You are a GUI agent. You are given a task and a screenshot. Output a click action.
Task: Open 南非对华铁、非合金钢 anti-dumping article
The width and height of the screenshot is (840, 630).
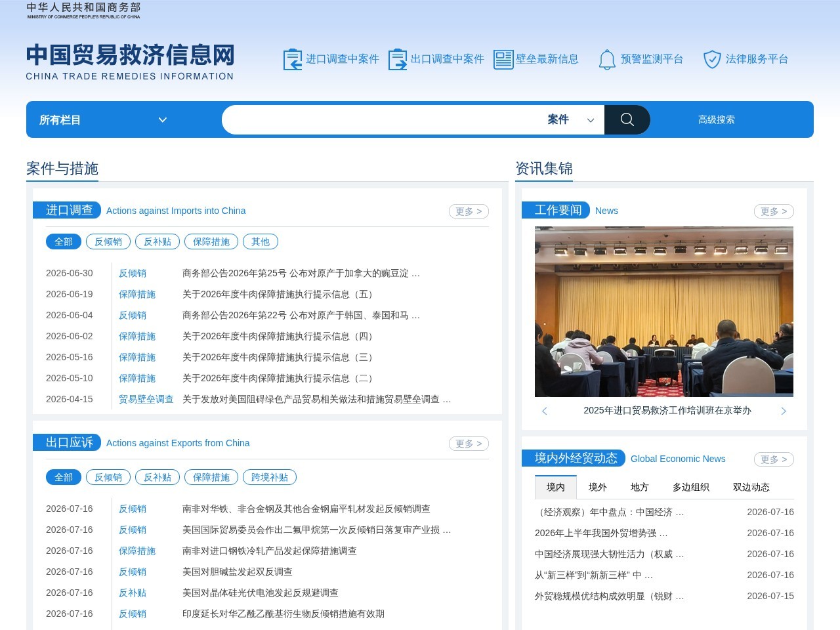pos(306,509)
